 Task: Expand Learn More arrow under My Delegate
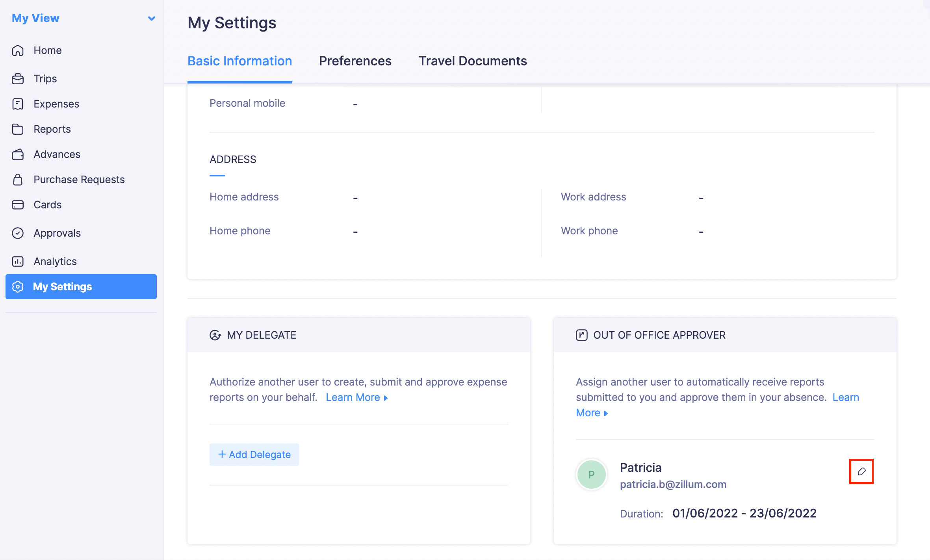point(386,398)
